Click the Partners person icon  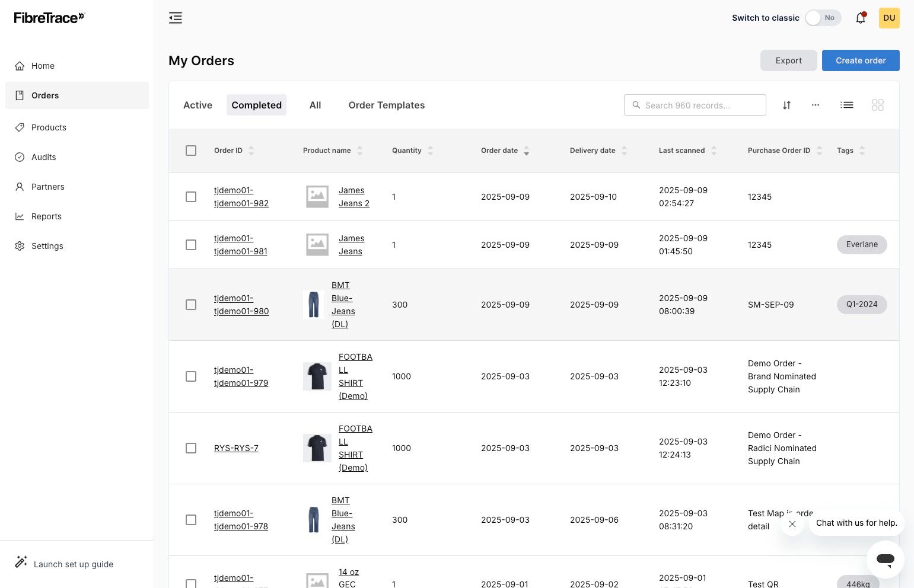20,187
